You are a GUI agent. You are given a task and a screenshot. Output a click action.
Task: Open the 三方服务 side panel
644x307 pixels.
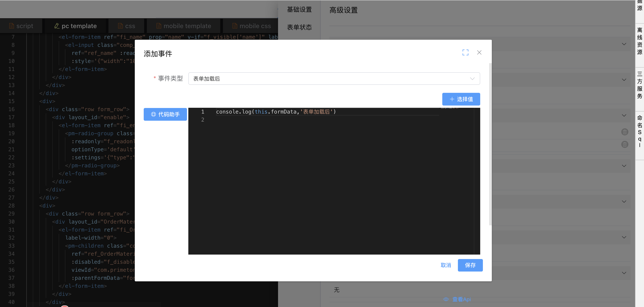coord(640,85)
